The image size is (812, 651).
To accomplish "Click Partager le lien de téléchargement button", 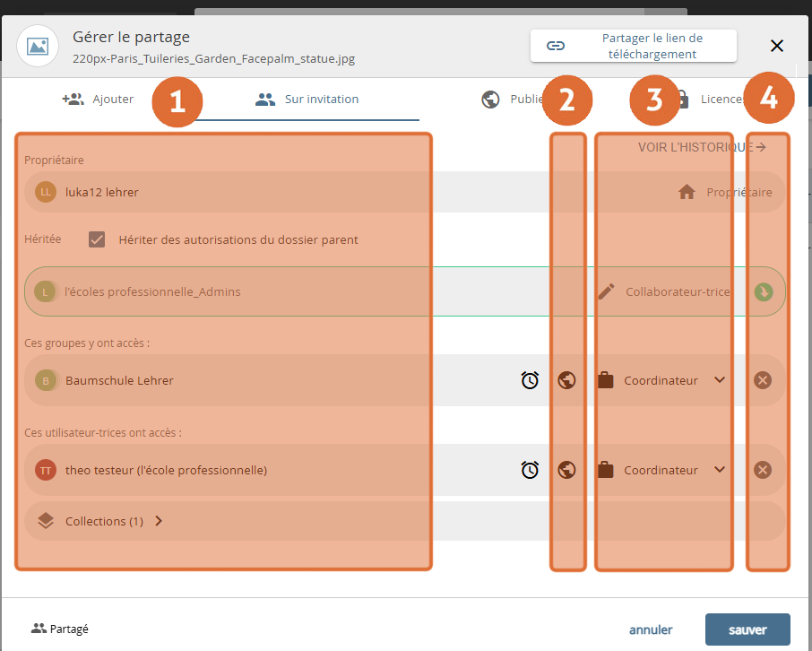I will click(634, 46).
